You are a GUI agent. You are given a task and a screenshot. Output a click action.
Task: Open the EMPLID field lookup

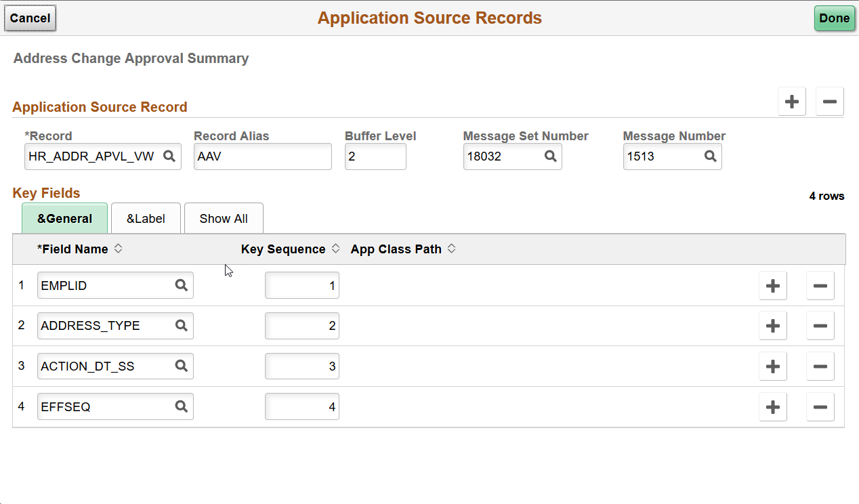(x=181, y=285)
